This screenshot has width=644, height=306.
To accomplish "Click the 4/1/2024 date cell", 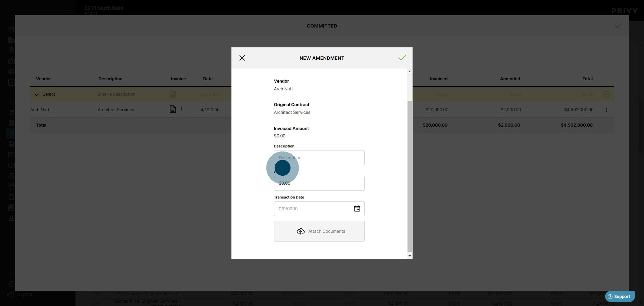I will coord(209,110).
